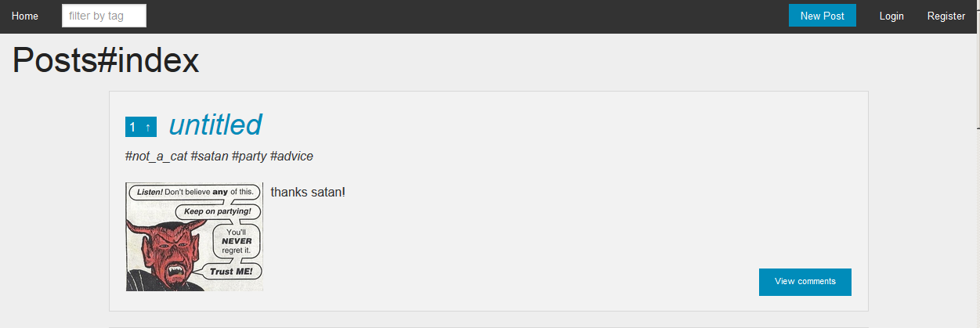Screen dimensions: 980x328
Task: Open the untitled post title link
Action: point(215,124)
